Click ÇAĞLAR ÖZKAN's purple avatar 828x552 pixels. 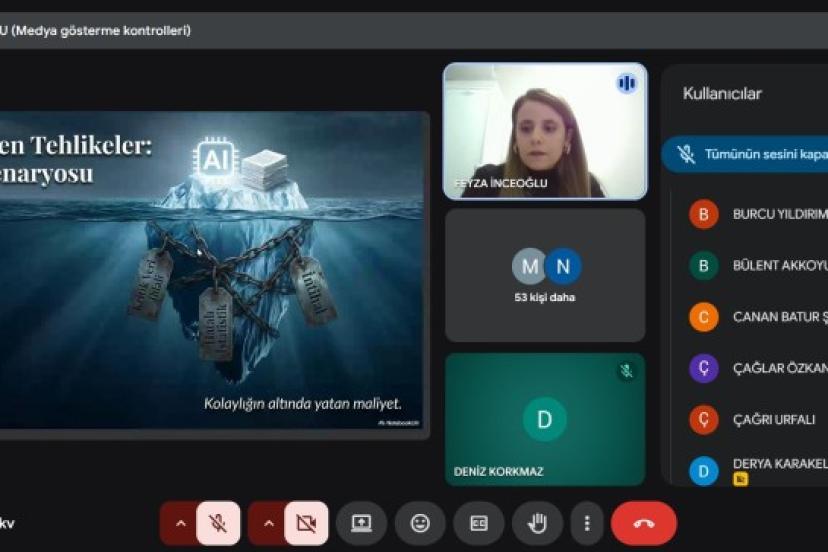(x=704, y=368)
